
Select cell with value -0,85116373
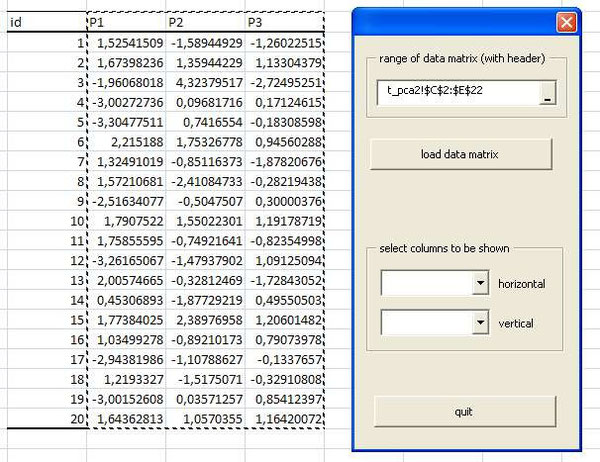tap(205, 162)
